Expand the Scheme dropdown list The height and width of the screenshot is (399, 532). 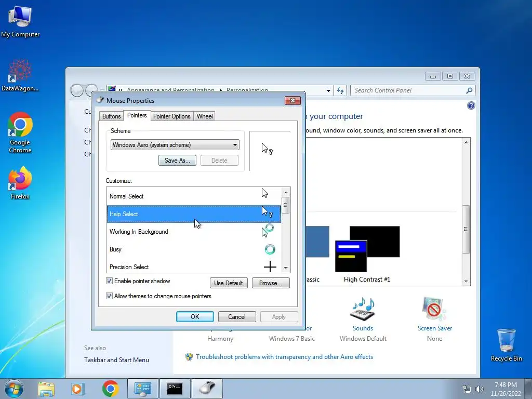pyautogui.click(x=235, y=145)
